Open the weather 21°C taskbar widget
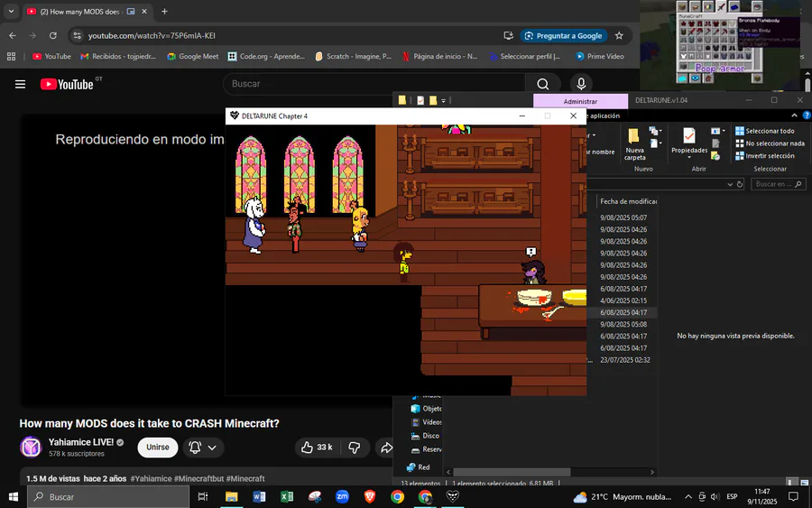 622,496
